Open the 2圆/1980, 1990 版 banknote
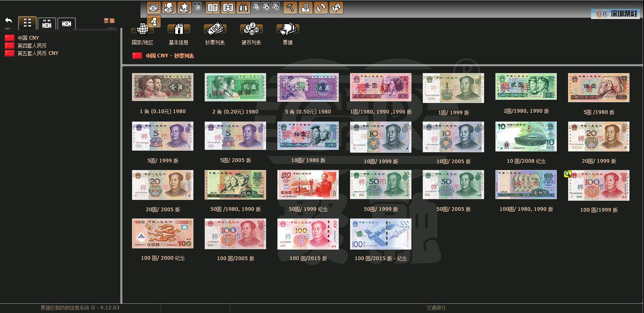 point(526,86)
